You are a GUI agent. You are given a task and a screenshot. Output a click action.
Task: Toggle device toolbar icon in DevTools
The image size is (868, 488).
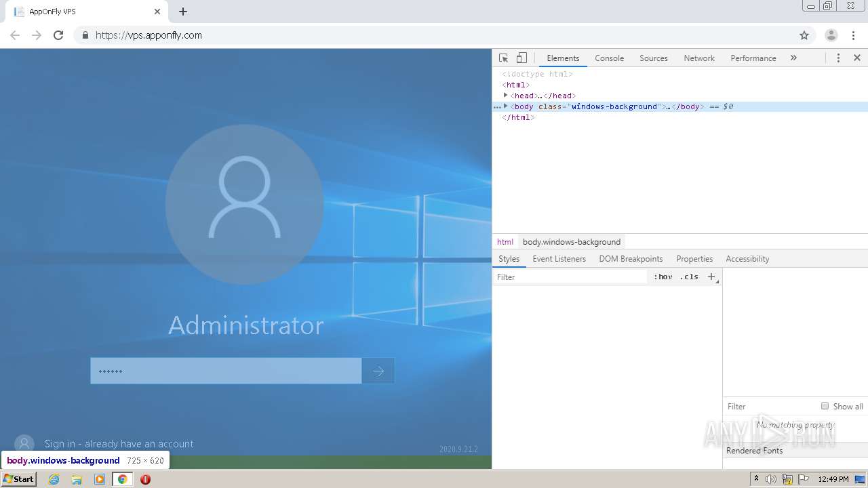point(521,58)
